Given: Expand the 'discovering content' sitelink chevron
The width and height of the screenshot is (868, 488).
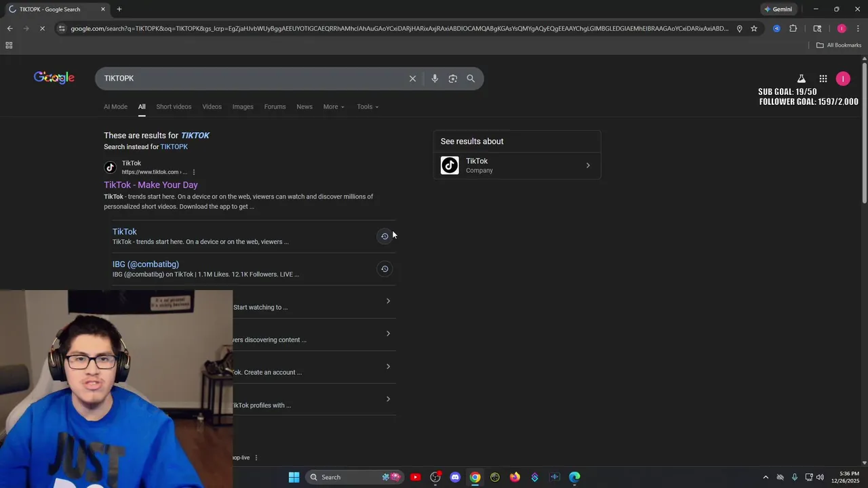Looking at the screenshot, I should 388,333.
